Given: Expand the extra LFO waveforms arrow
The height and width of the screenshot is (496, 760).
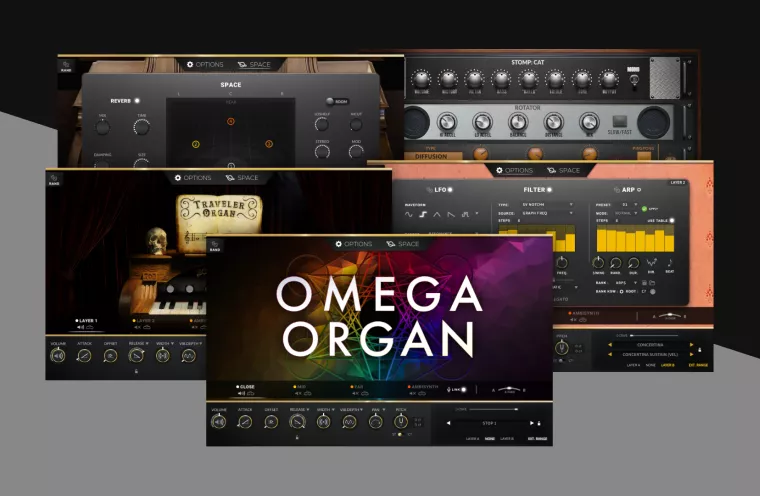Looking at the screenshot, I should point(477,213).
